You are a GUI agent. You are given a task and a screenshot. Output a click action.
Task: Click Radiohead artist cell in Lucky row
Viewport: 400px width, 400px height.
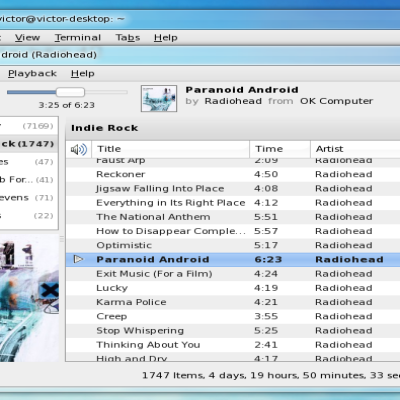click(344, 288)
